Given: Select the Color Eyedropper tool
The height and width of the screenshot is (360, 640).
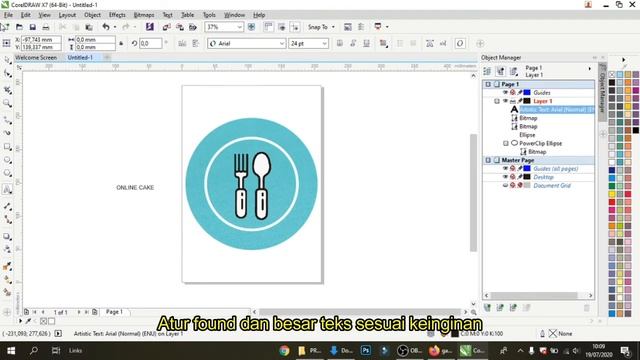Looking at the screenshot, I should pyautogui.click(x=7, y=266).
